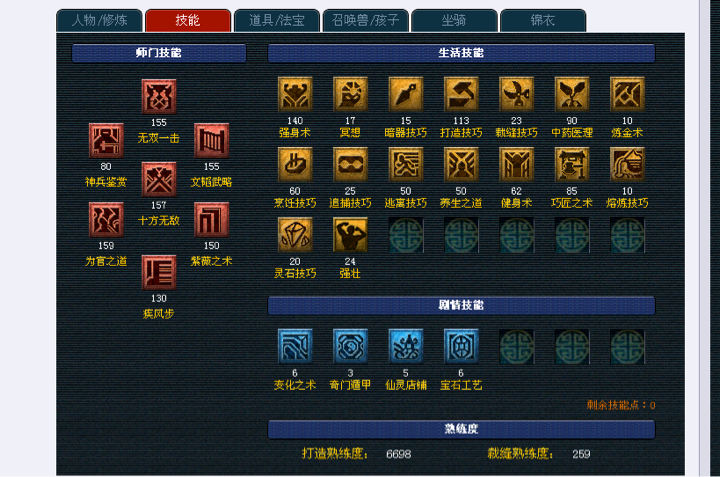Click the 烹饪技巧 cooking icon
The width and height of the screenshot is (720, 477).
(x=295, y=164)
